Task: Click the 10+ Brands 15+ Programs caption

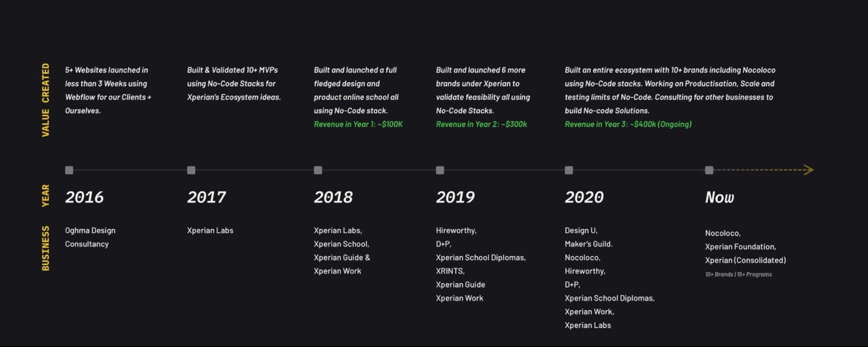Action: 738,274
